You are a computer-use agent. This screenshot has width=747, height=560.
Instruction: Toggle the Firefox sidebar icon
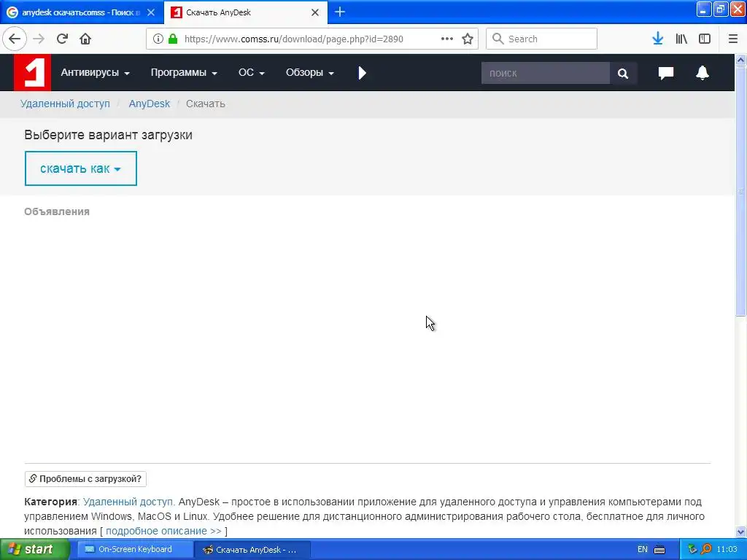tap(705, 39)
